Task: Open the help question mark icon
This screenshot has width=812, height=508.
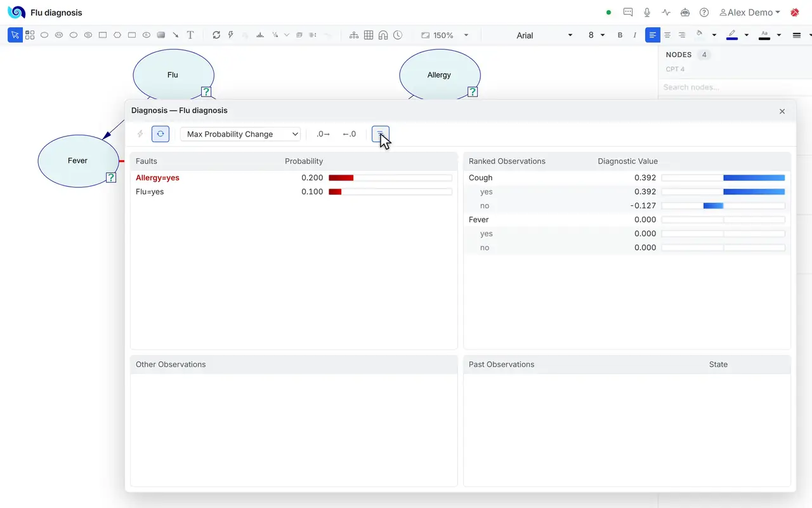Action: [x=704, y=12]
